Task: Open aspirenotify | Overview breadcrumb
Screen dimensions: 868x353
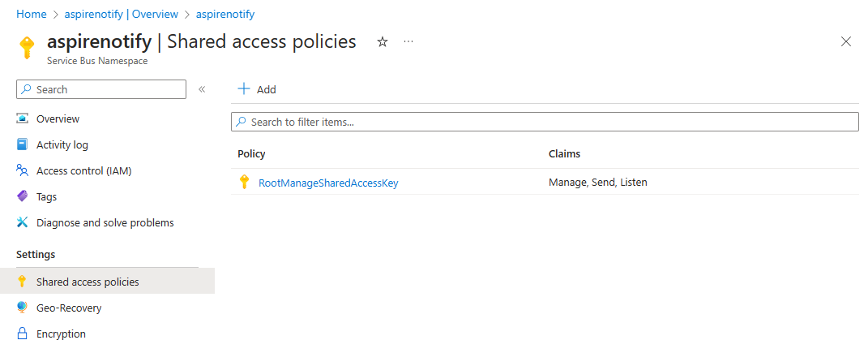Action: [x=122, y=15]
